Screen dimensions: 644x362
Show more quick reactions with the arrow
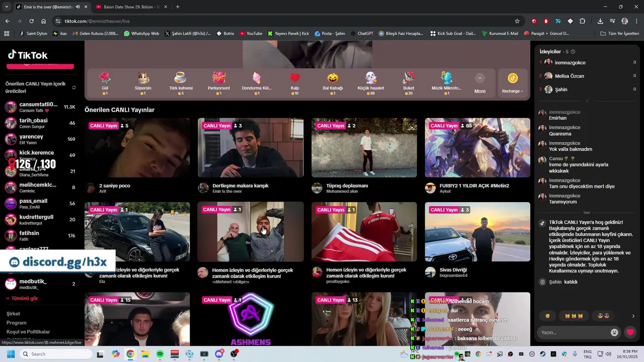[x=633, y=316]
